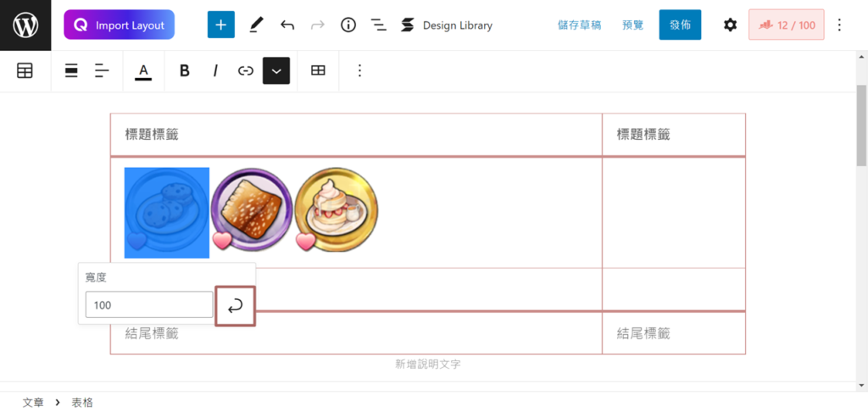The image size is (868, 412).
Task: Click the greyed-out redo arrow
Action: pyautogui.click(x=318, y=25)
